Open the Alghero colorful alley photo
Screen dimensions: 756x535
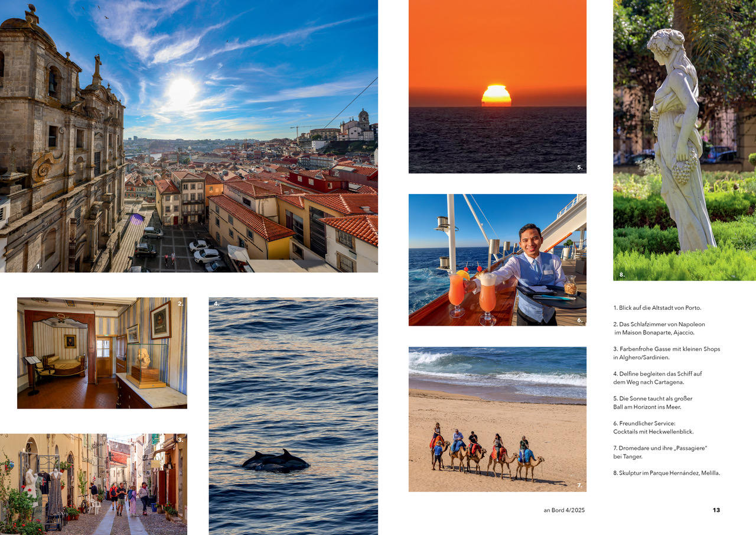[93, 484]
